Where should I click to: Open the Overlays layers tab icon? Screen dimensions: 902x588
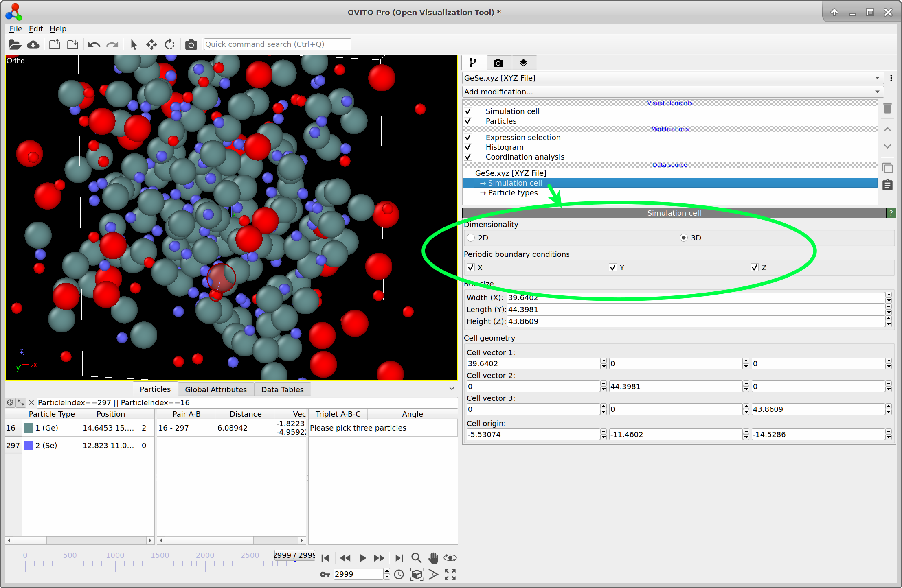pos(523,63)
